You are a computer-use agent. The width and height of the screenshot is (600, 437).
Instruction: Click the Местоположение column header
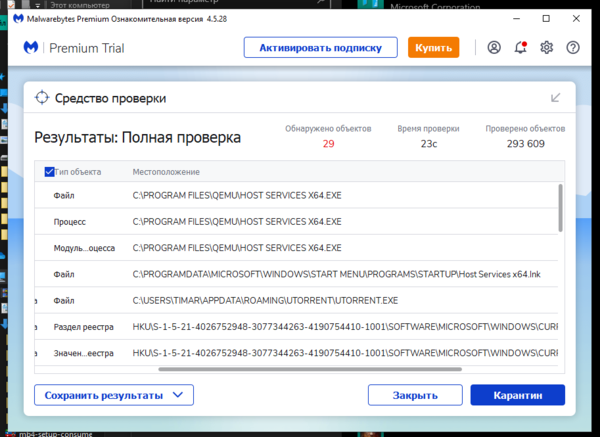[166, 172]
